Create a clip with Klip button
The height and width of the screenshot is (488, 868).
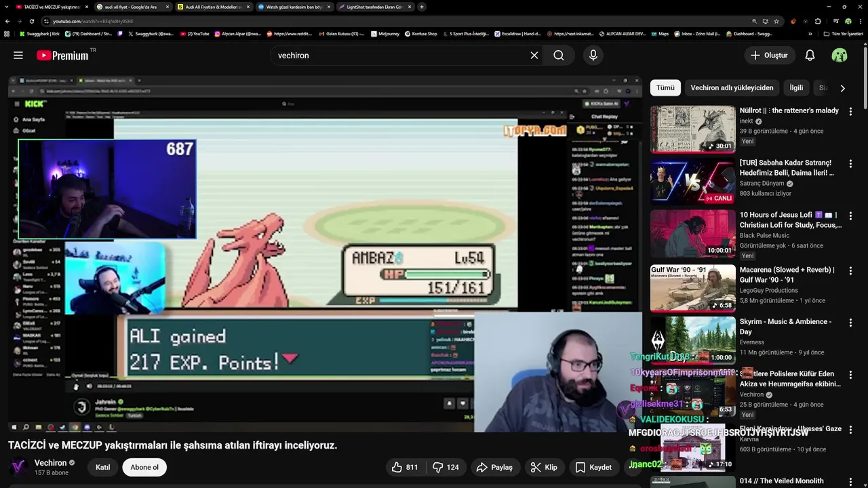coord(544,467)
